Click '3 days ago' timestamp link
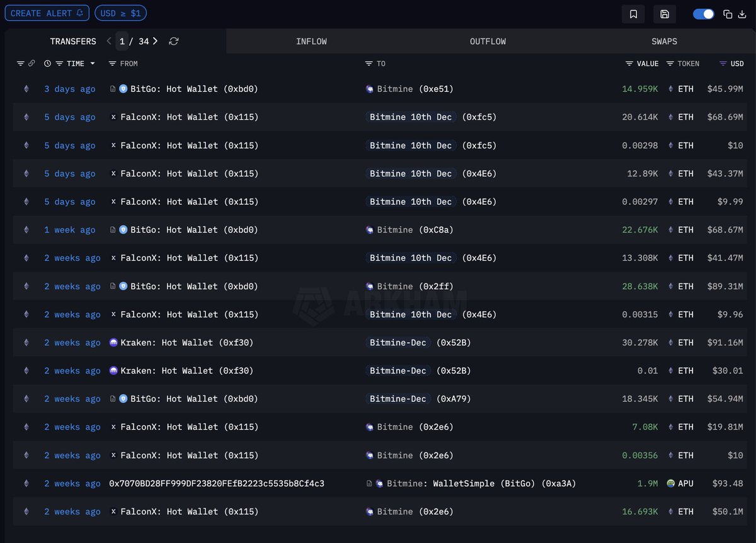 pos(70,89)
